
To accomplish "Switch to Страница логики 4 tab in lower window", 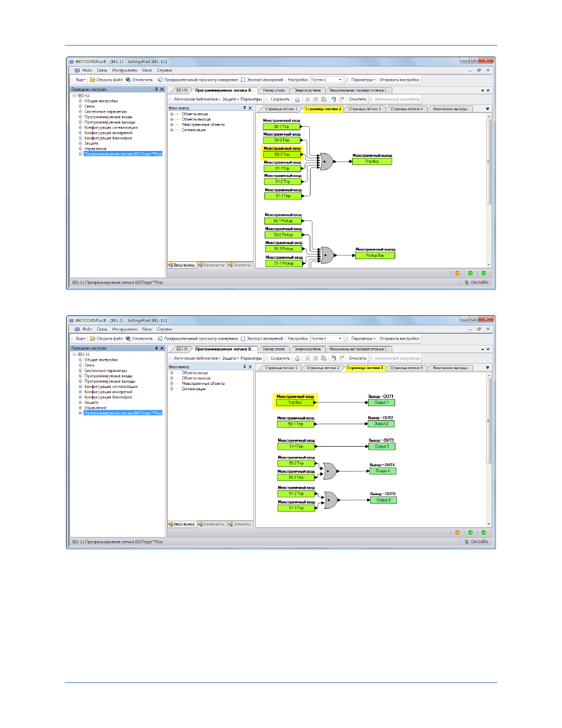I will click(406, 367).
